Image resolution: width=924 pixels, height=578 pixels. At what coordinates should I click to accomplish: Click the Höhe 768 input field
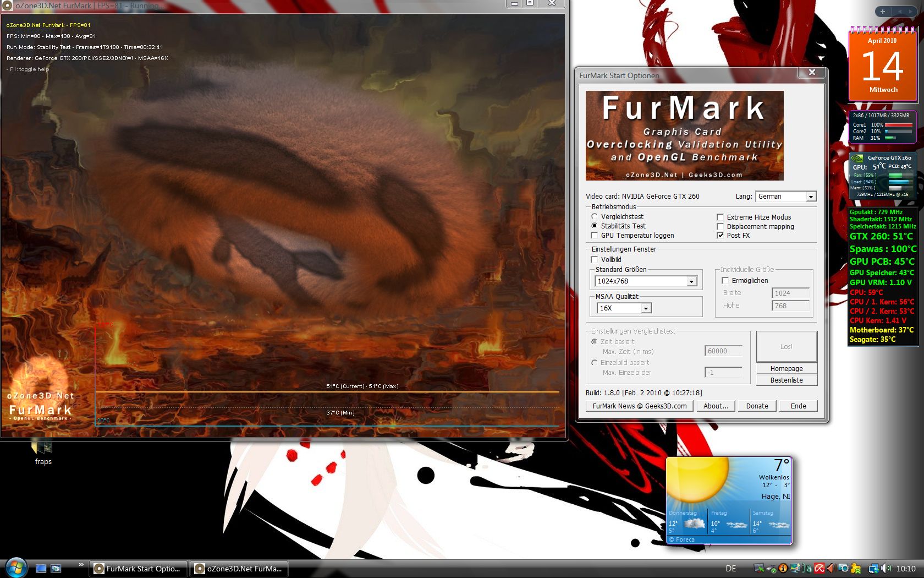pos(790,306)
